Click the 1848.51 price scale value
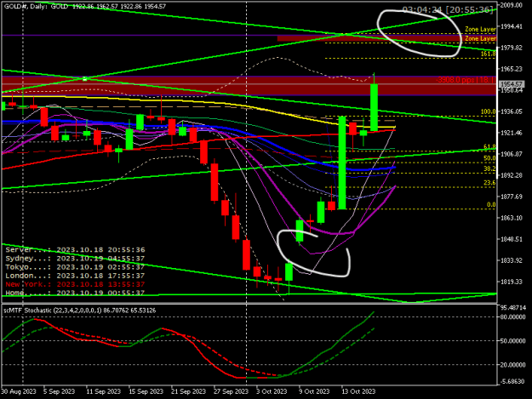The image size is (532, 399). [x=512, y=239]
